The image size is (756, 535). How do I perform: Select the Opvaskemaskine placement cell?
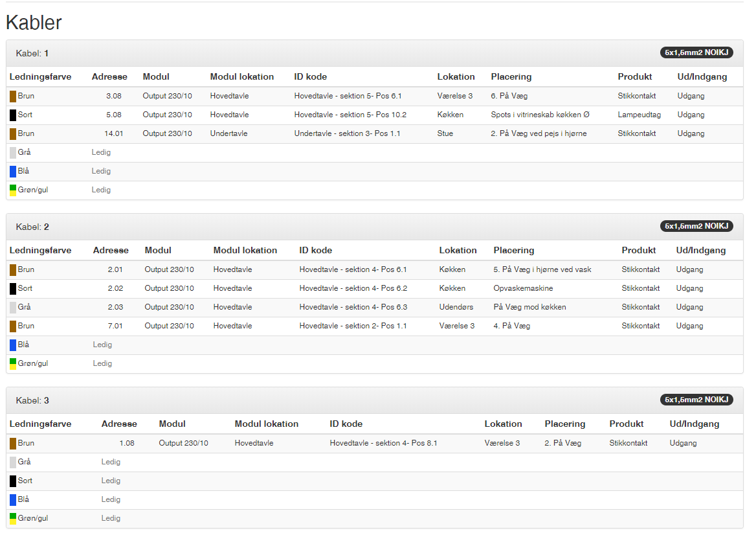pyautogui.click(x=523, y=288)
